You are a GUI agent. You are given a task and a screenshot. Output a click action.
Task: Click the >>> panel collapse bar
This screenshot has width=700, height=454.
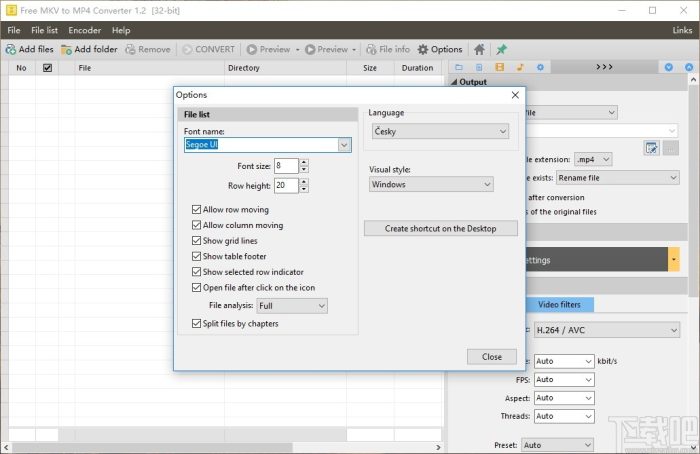pos(604,67)
